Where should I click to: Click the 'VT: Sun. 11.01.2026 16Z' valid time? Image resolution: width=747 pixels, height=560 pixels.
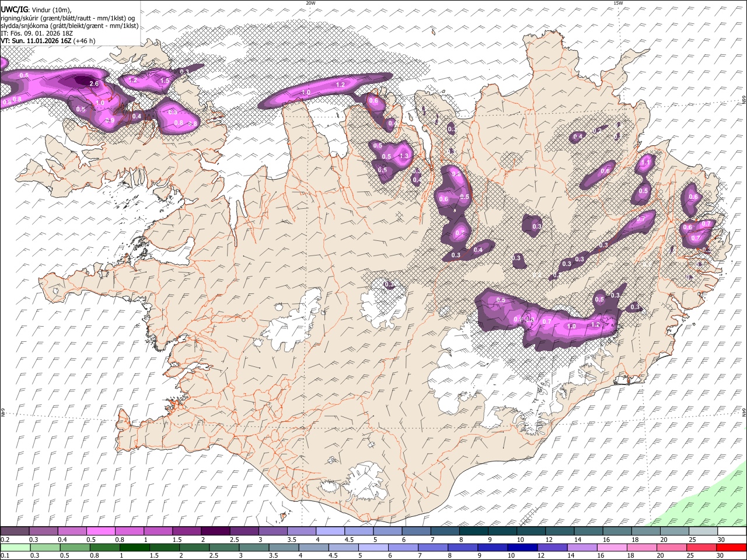(36, 41)
